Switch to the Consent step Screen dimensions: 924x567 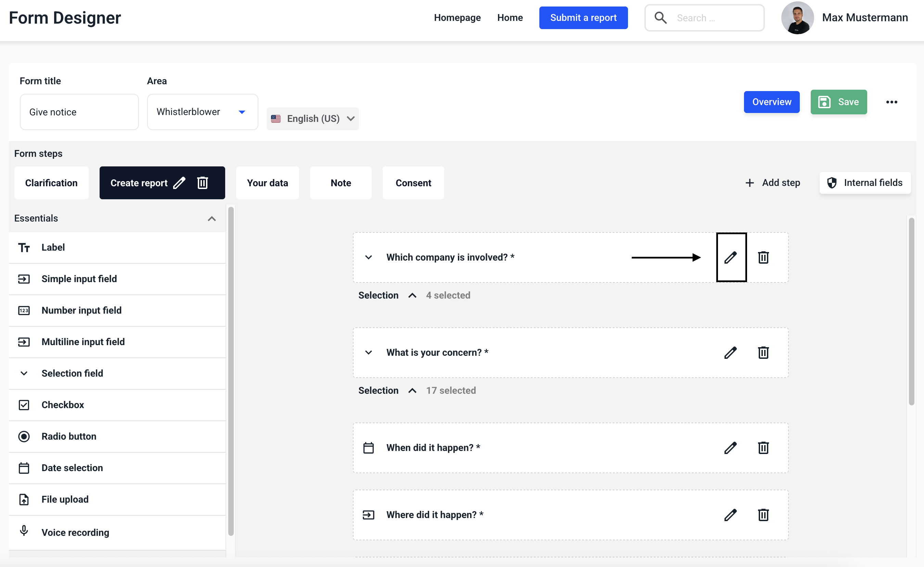(x=413, y=183)
